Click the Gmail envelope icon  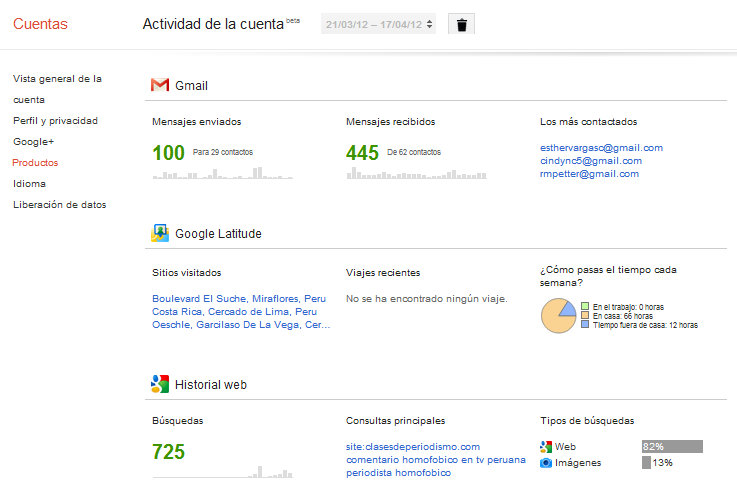click(x=160, y=85)
